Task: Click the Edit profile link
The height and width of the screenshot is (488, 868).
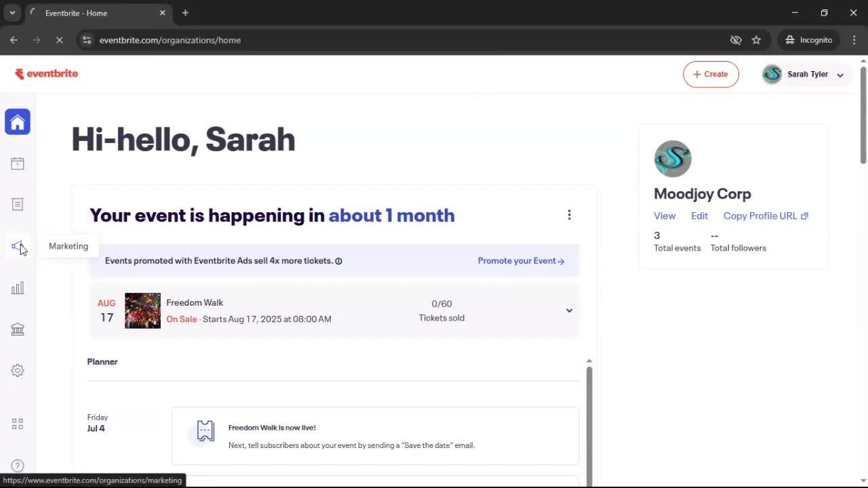Action: click(699, 216)
